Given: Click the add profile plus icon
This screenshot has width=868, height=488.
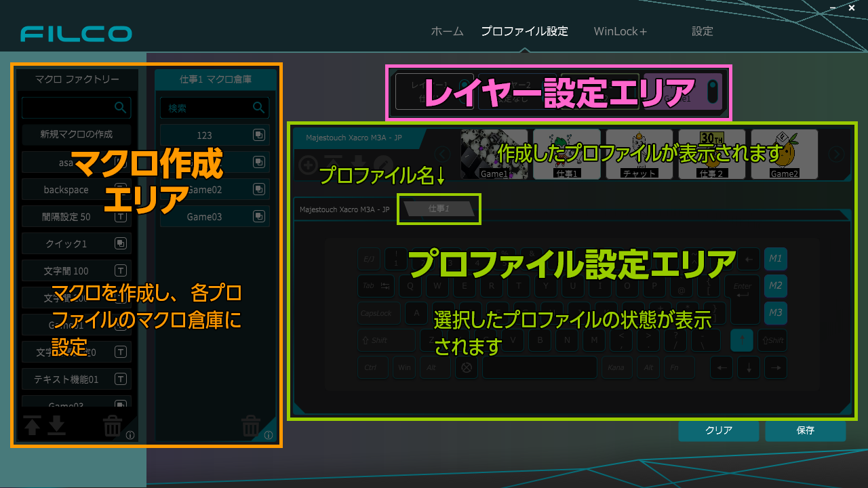Looking at the screenshot, I should point(307,165).
